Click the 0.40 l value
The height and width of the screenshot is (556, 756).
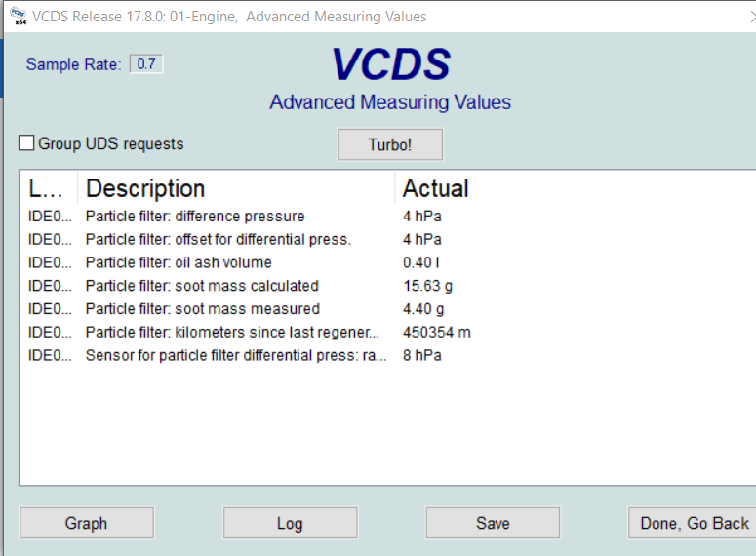click(x=420, y=262)
